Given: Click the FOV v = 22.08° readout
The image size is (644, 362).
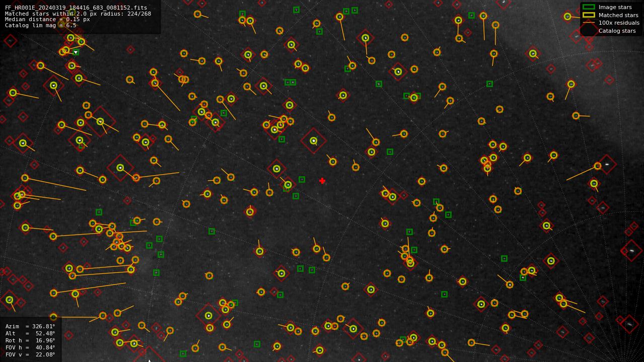Looking at the screenshot, I should [30, 354].
